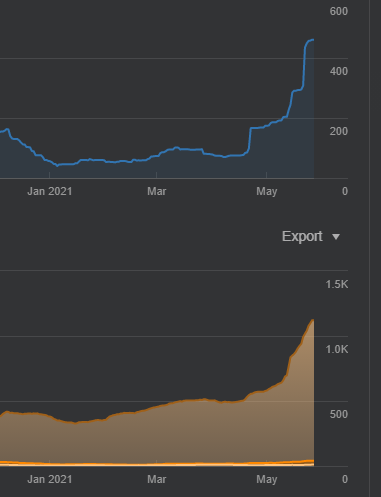Click the 0 label on lower chart axis
This screenshot has width=381, height=497.
(345, 479)
